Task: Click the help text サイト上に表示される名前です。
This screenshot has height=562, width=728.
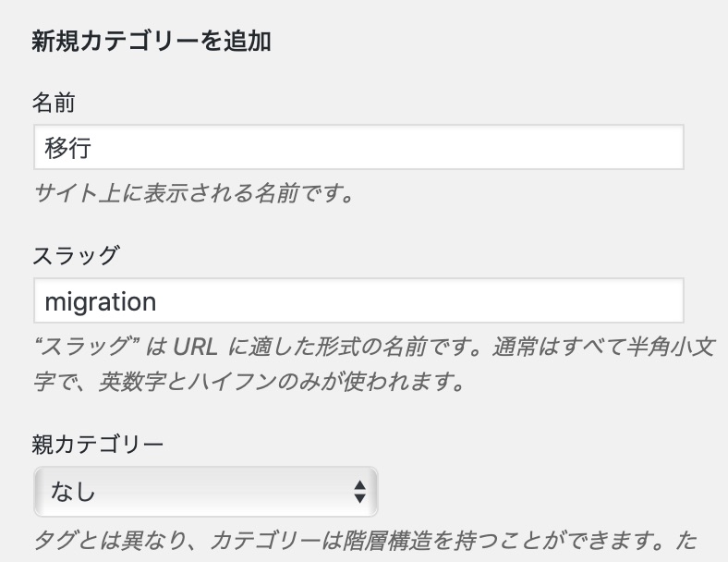Action: (194, 193)
